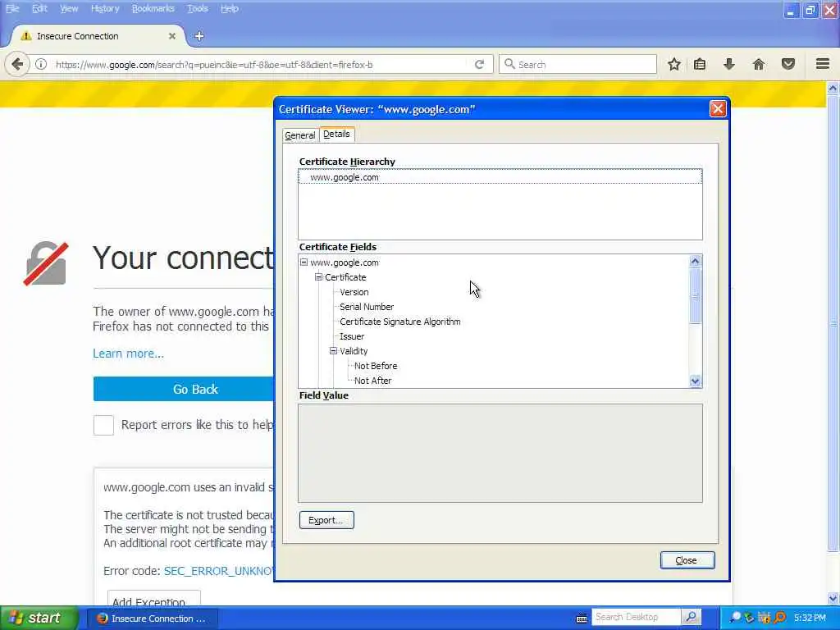Click the taskbar clock showing 5:32 PM
This screenshot has width=840, height=630.
(810, 619)
